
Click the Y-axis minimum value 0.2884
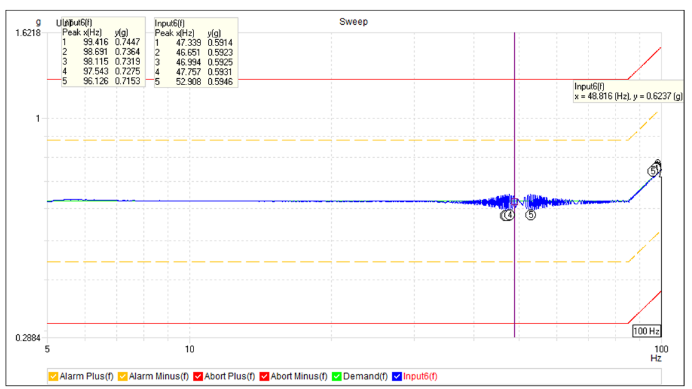click(x=28, y=338)
